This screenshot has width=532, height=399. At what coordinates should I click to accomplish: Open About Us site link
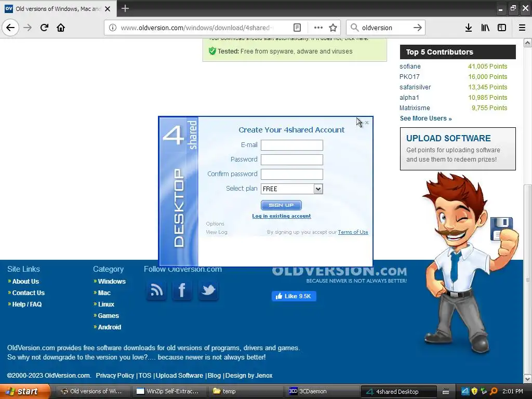coord(25,281)
